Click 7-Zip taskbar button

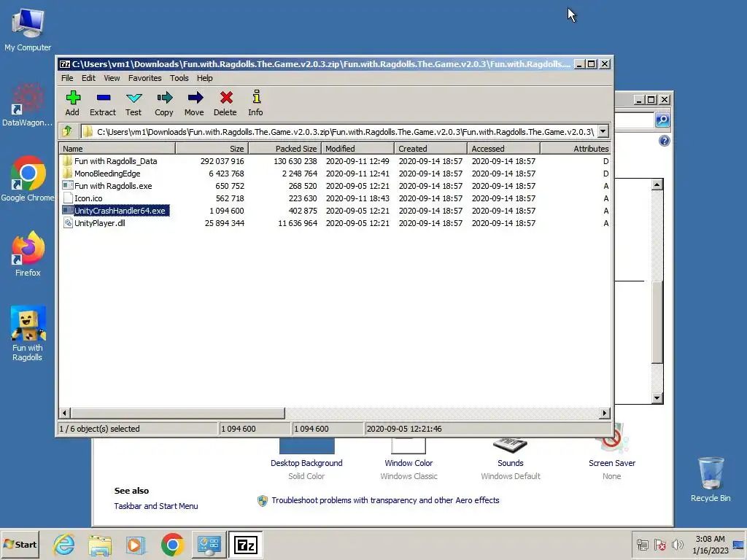tap(245, 545)
